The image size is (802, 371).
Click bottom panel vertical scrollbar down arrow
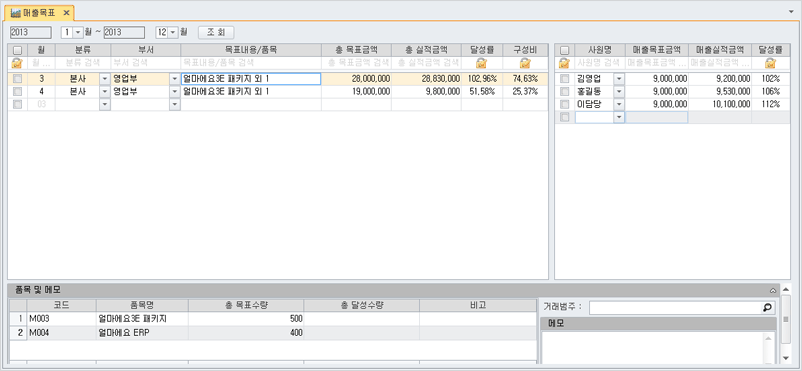(786, 358)
